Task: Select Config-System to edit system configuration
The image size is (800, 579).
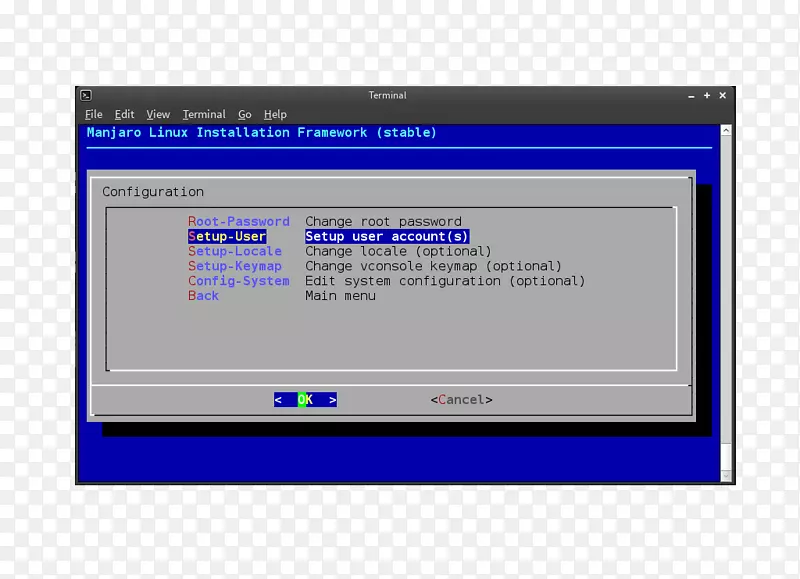Action: [239, 281]
